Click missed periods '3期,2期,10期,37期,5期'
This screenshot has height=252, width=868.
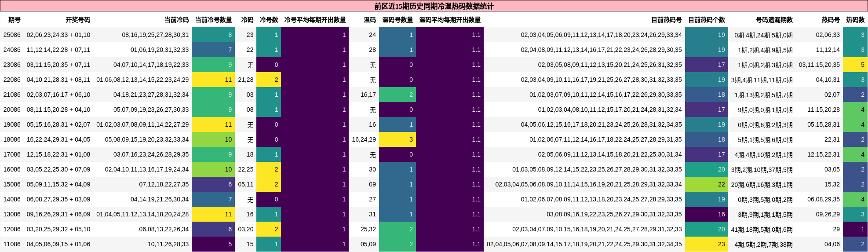point(762,169)
